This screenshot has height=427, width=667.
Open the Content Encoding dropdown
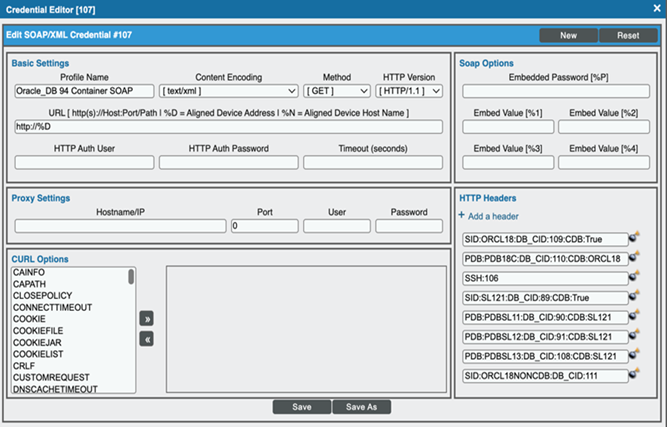click(x=228, y=91)
